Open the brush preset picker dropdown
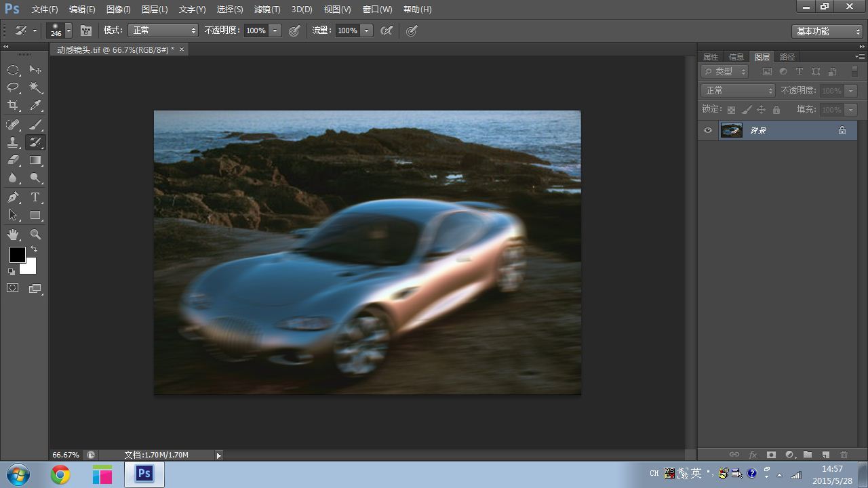Screen dimensions: 868x488 68,31
